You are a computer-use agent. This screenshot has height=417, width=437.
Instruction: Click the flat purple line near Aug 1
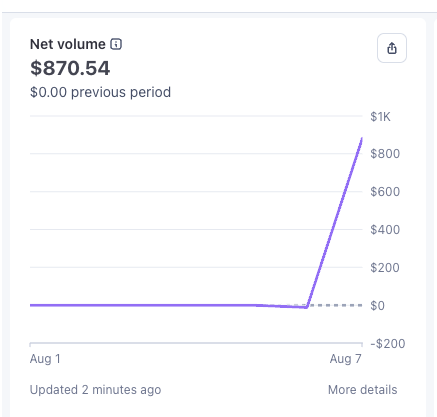coord(67,305)
